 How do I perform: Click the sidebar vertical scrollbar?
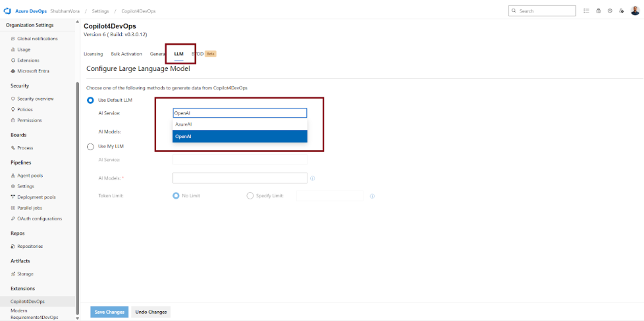click(x=78, y=197)
